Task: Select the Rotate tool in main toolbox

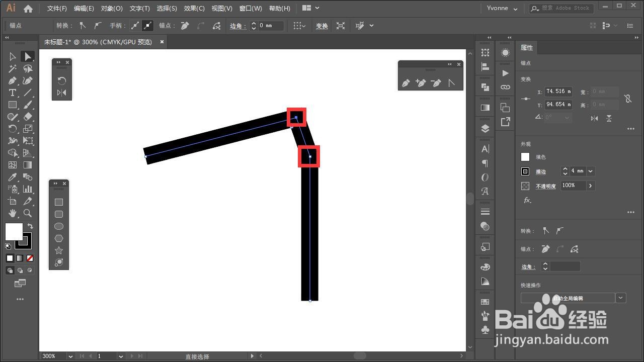Action: pos(13,129)
